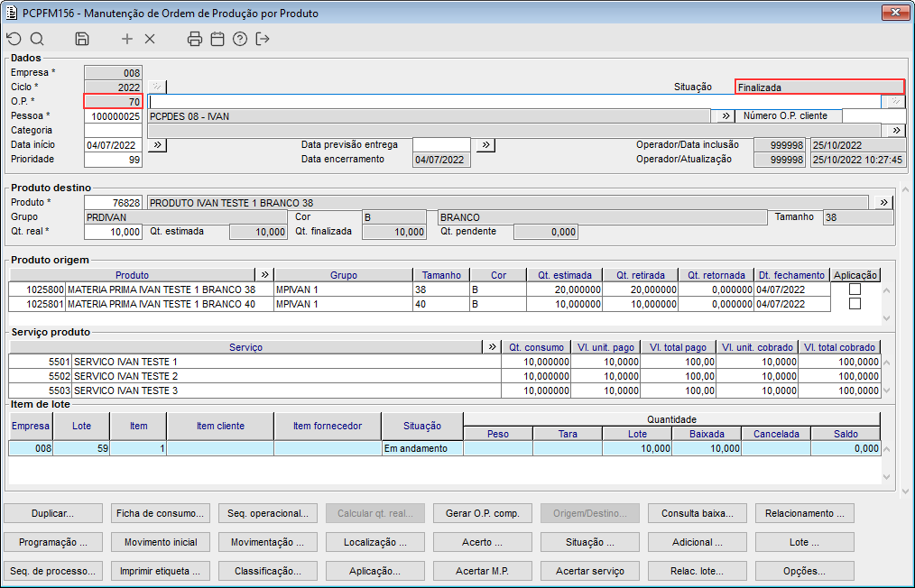The height and width of the screenshot is (588, 915).
Task: Click the Duplicar button
Action: coord(53,513)
